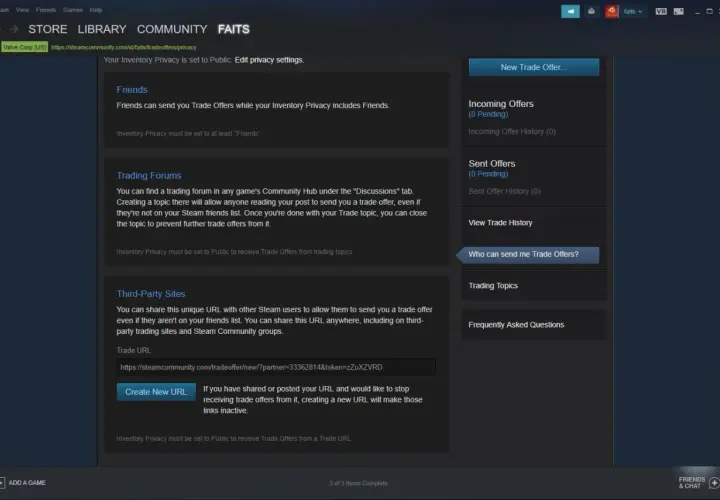The height and width of the screenshot is (500, 720).
Task: Click the ADD A GAME label
Action: click(x=27, y=483)
